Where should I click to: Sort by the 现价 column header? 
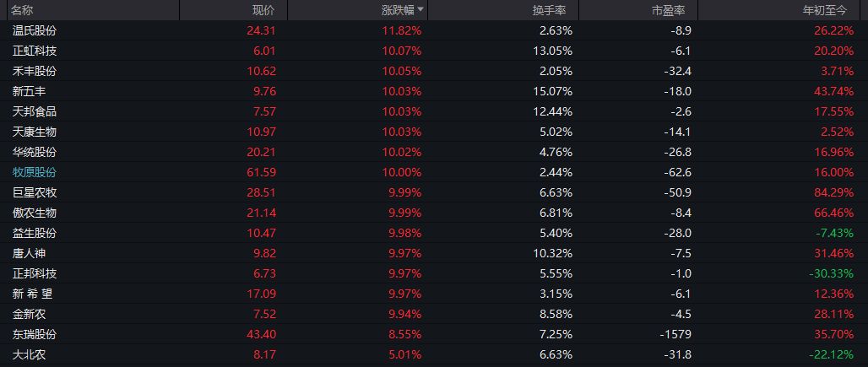263,10
